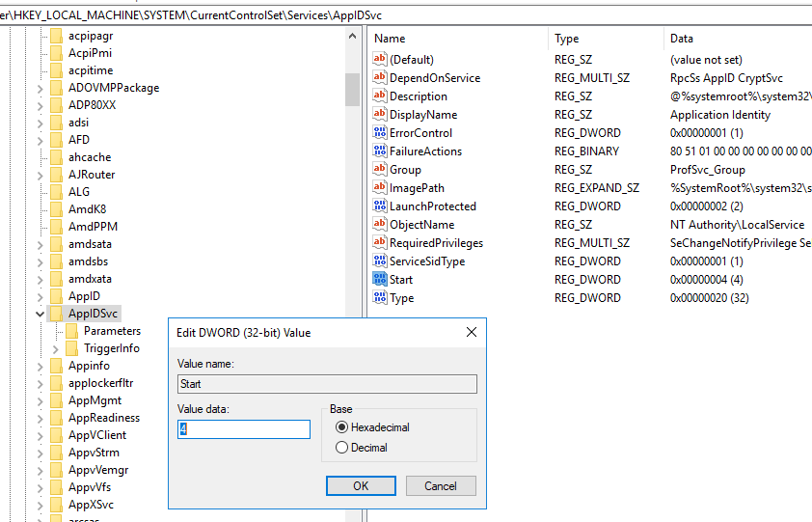
Task: Click the TriggerInfo subkey folder icon
Action: [71, 348]
